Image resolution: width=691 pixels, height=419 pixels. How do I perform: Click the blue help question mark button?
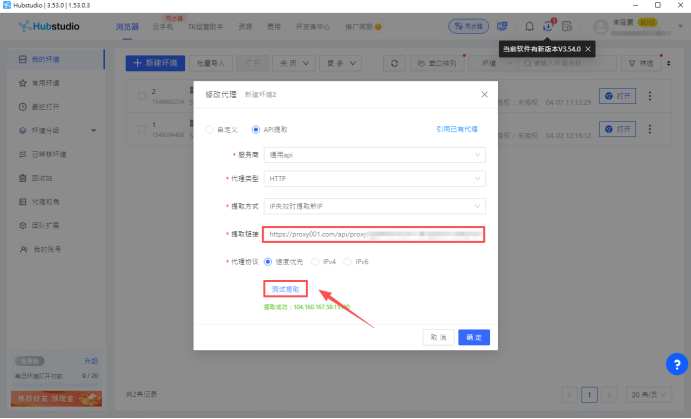pyautogui.click(x=677, y=364)
